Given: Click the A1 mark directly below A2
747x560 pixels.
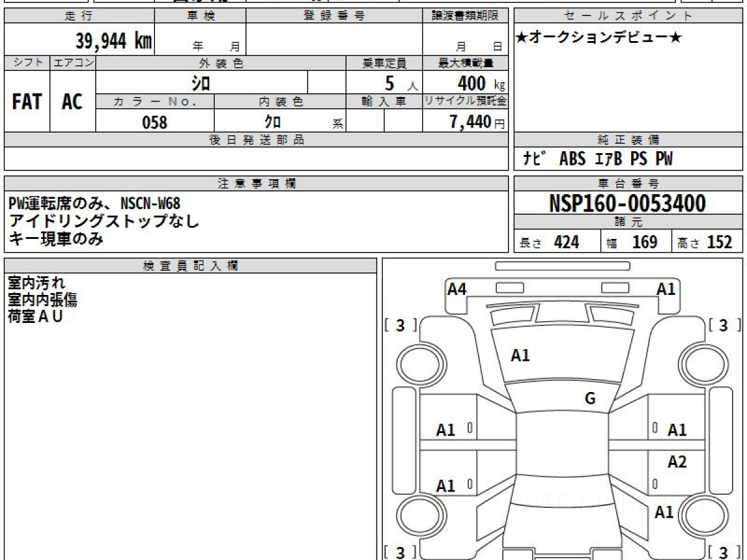Looking at the screenshot, I should [664, 512].
